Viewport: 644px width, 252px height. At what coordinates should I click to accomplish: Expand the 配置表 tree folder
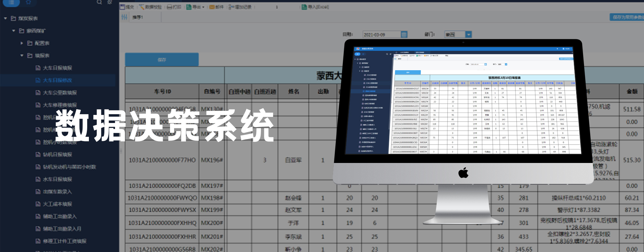pyautogui.click(x=22, y=43)
